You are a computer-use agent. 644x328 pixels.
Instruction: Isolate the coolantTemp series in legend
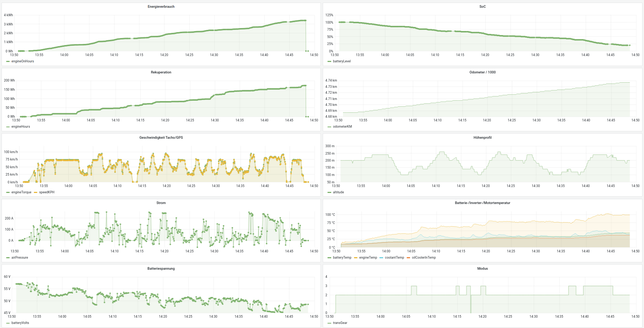394,258
